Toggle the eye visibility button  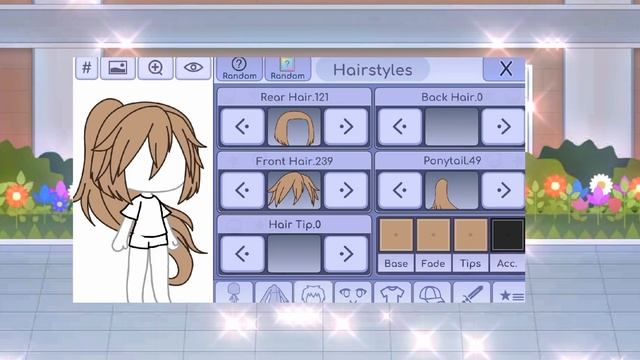[193, 68]
